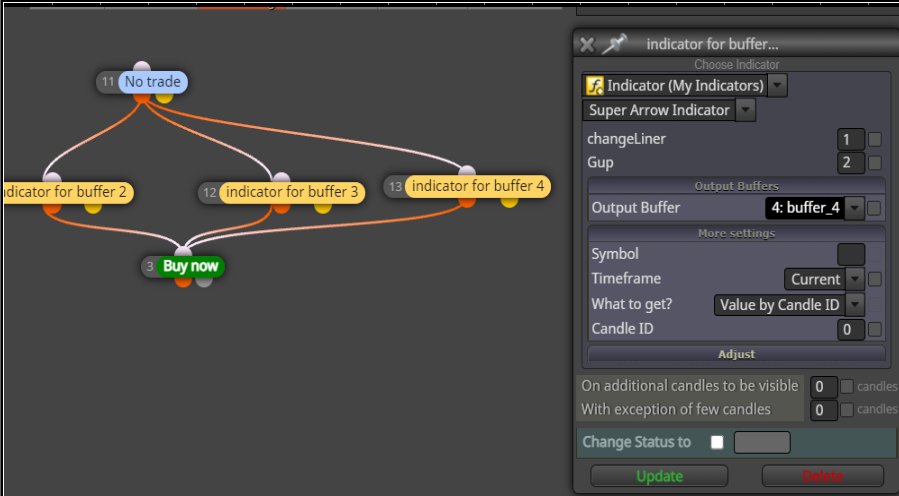Click the No trade input connector
Screen dimensions: 899x496
pyautogui.click(x=142, y=68)
